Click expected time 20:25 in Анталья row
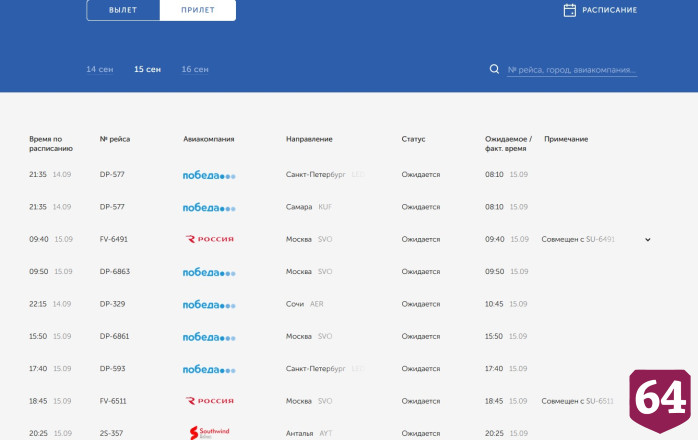The height and width of the screenshot is (440, 698). click(x=494, y=433)
